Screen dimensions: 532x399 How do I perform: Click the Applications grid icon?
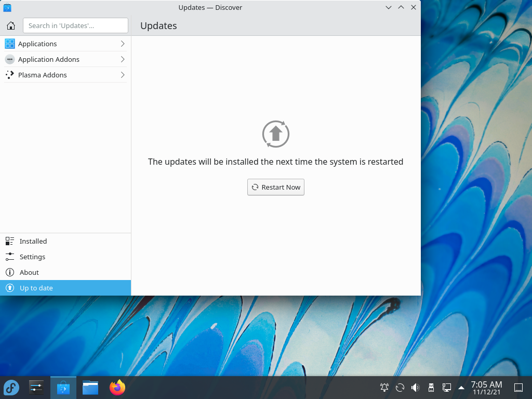10,44
